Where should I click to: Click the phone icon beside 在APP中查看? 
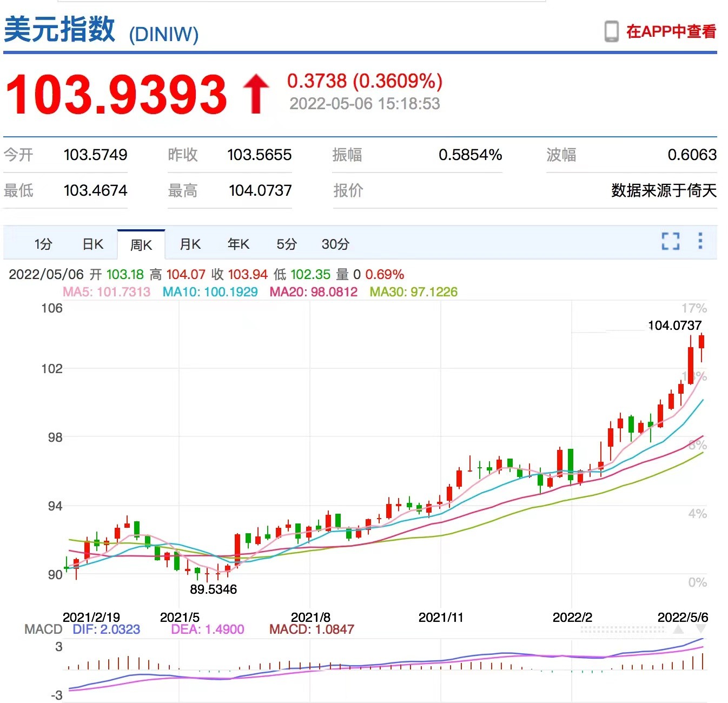click(611, 31)
